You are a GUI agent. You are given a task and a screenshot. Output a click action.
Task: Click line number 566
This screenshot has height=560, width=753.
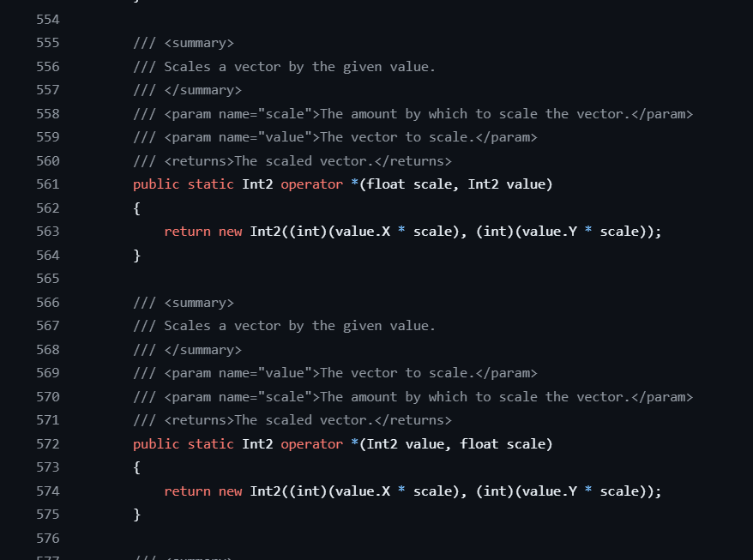pos(48,303)
